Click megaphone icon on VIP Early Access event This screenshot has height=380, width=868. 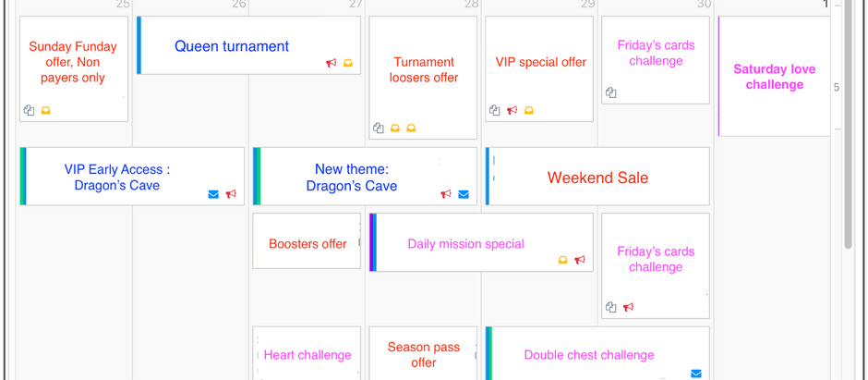pos(231,194)
